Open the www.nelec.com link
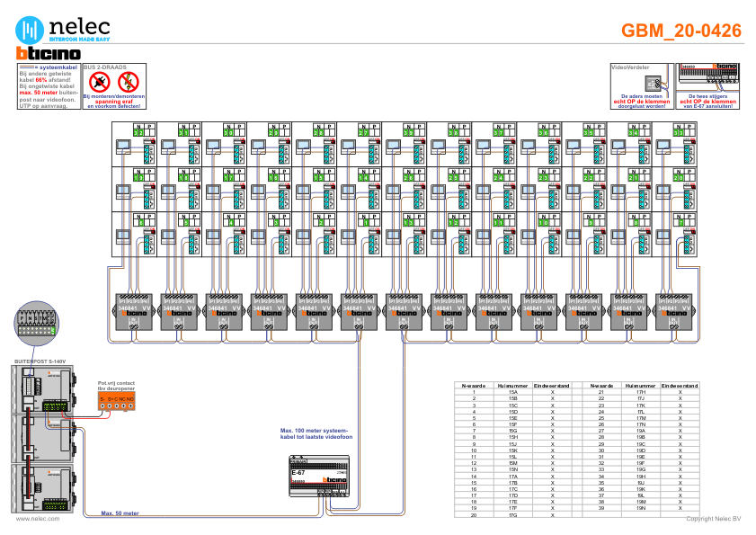 (x=39, y=519)
